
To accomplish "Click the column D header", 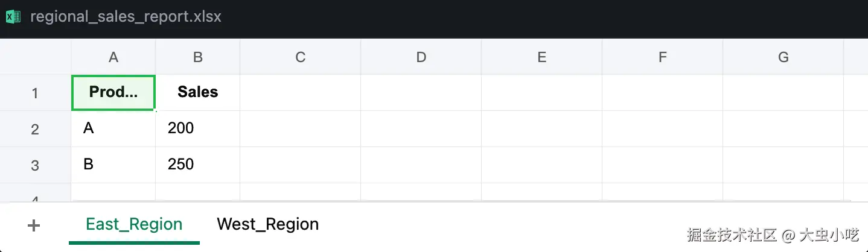I will (421, 57).
